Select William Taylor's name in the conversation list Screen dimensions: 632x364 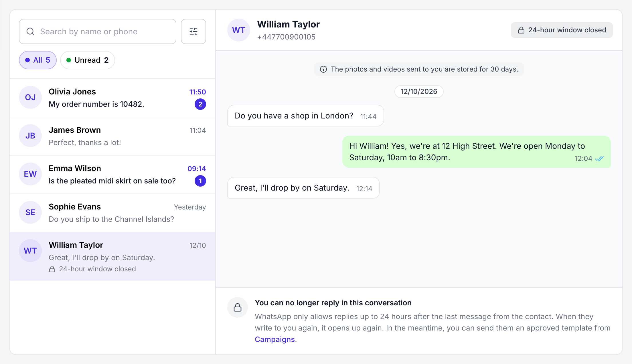point(76,245)
